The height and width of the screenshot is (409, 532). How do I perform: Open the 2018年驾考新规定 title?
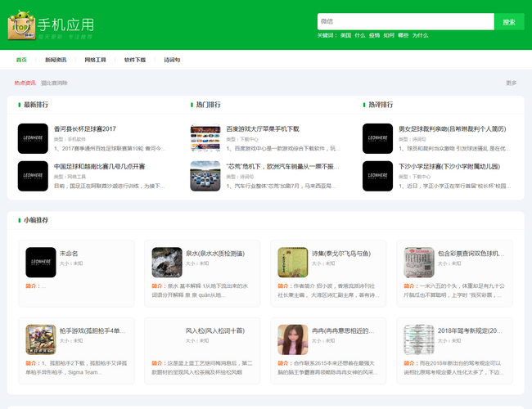(x=470, y=330)
